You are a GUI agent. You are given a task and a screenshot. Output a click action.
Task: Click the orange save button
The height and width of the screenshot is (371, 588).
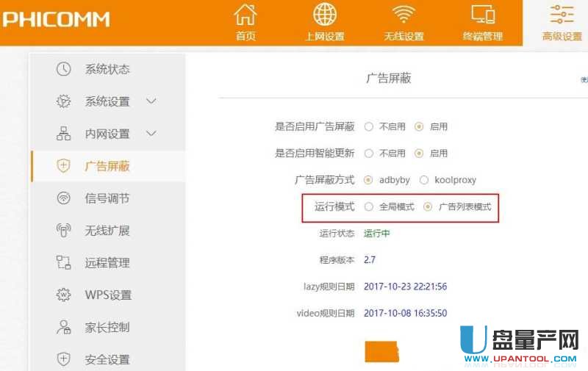[x=381, y=351]
